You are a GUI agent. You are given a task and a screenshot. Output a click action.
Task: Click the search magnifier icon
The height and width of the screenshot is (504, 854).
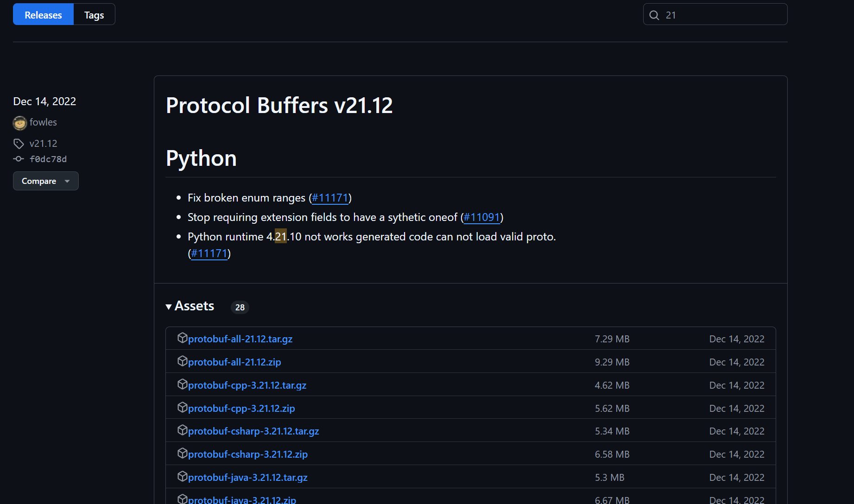pyautogui.click(x=654, y=15)
